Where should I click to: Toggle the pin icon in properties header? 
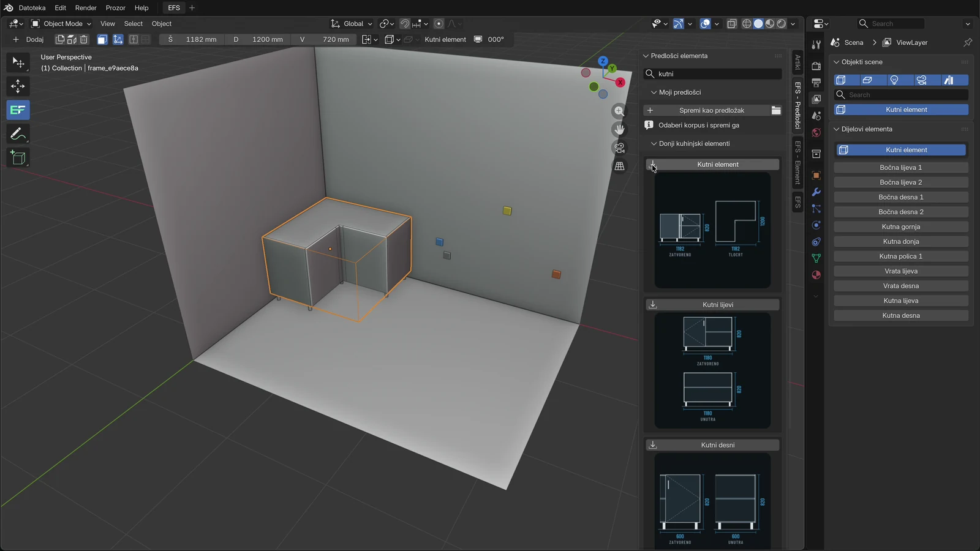968,42
